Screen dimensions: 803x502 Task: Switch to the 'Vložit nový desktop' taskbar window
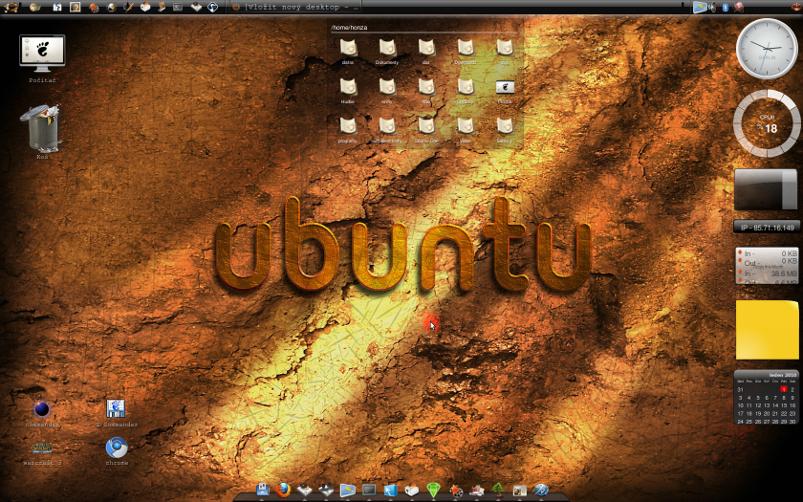click(294, 7)
